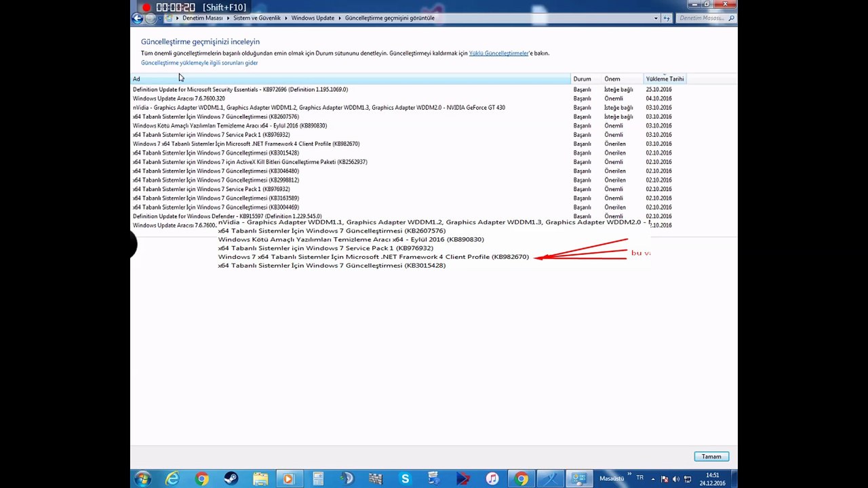Open the Chrome icon next to iTunes
The image size is (868, 488).
(x=521, y=479)
